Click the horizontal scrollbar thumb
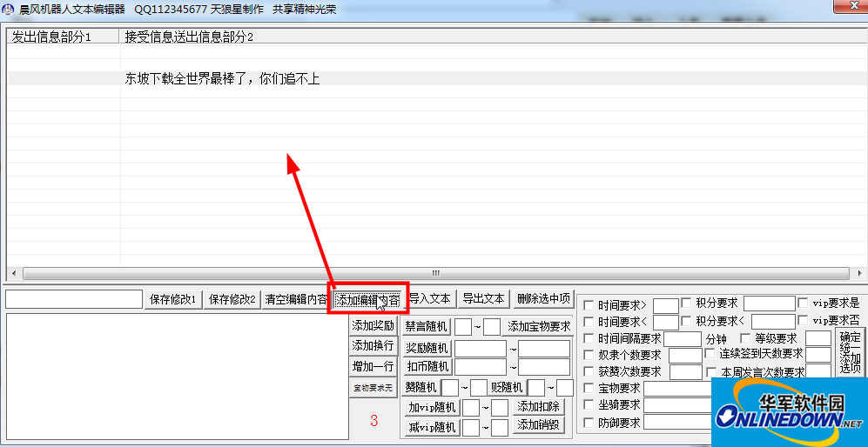Image resolution: width=868 pixels, height=447 pixels. point(435,274)
